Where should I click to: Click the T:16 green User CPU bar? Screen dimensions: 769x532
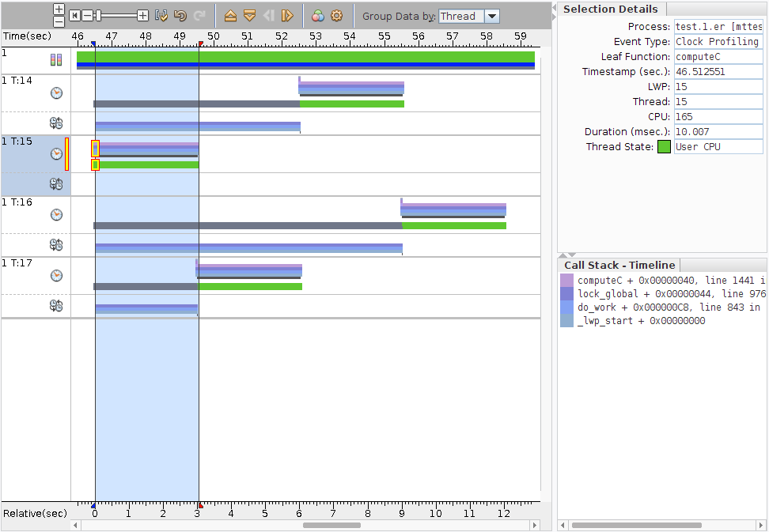pyautogui.click(x=454, y=226)
